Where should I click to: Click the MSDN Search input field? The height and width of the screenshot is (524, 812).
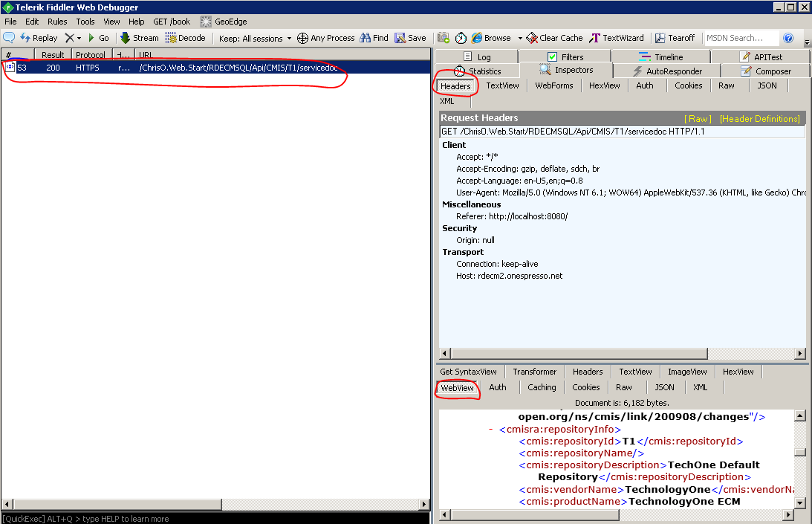(741, 38)
